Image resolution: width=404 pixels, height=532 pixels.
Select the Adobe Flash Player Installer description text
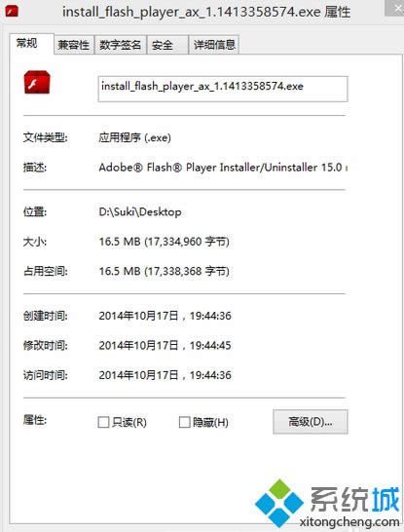223,168
